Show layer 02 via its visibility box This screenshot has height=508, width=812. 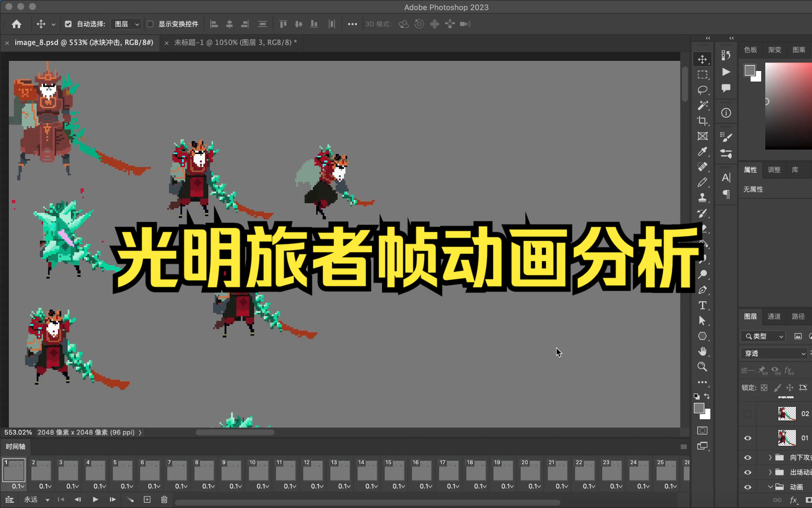click(x=748, y=414)
